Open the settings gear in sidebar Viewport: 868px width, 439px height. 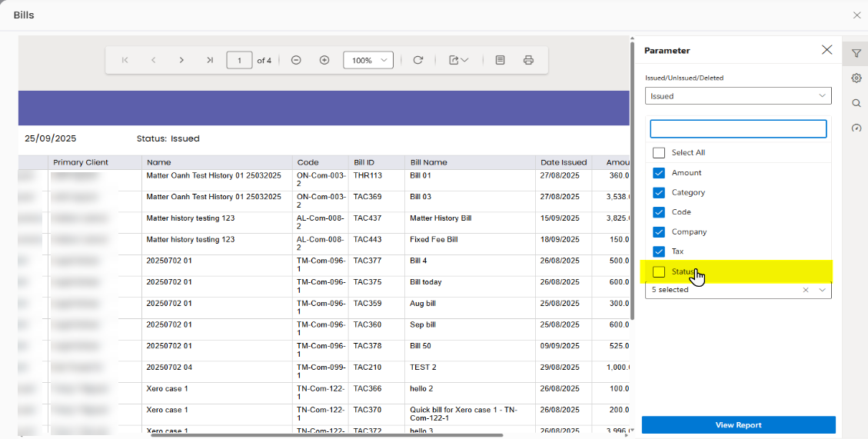click(x=856, y=78)
